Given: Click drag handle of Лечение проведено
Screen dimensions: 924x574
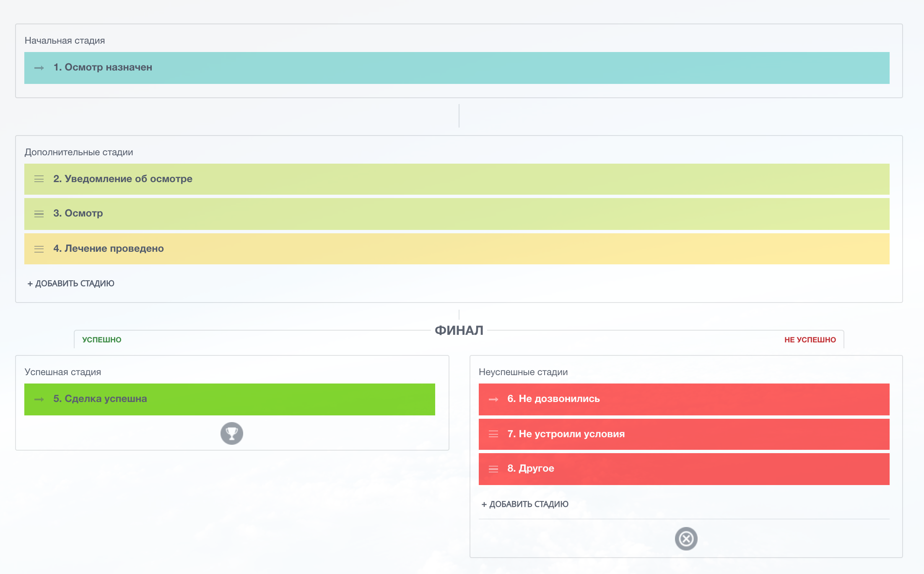Looking at the screenshot, I should tap(39, 249).
